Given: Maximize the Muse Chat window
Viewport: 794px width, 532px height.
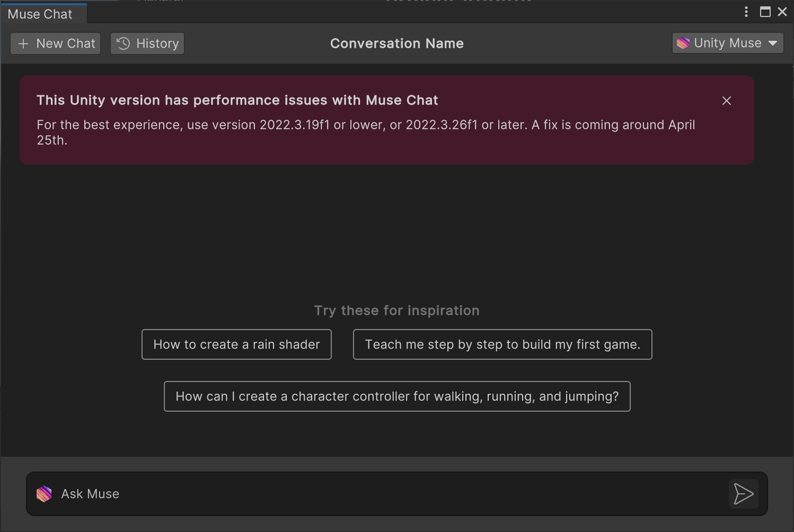Looking at the screenshot, I should tap(765, 12).
